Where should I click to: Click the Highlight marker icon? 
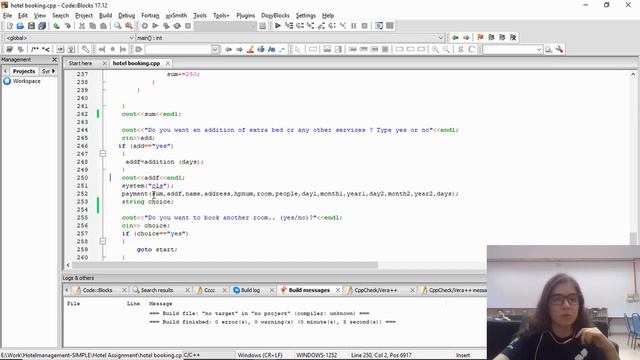point(250,49)
